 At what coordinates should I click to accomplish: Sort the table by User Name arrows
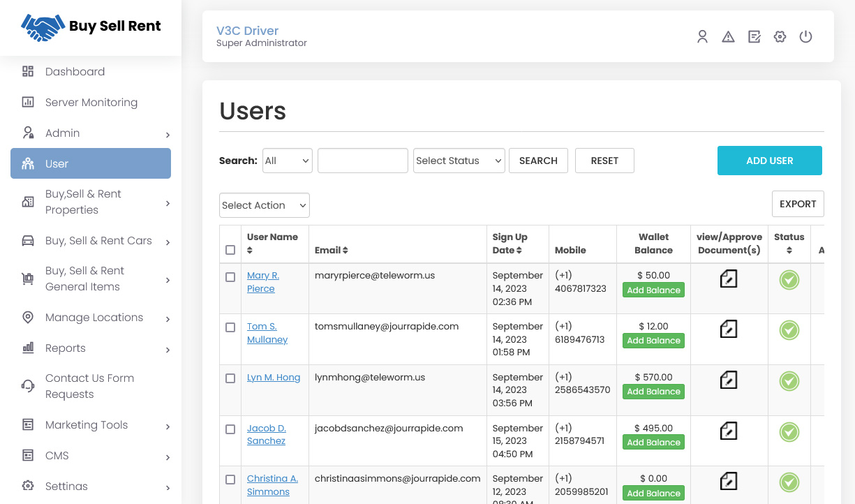pyautogui.click(x=250, y=250)
